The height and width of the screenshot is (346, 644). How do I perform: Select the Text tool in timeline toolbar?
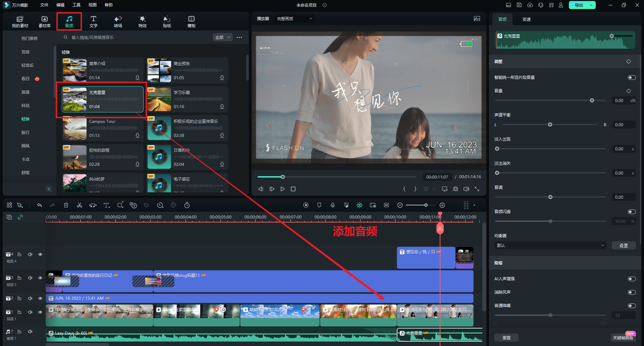pos(106,205)
